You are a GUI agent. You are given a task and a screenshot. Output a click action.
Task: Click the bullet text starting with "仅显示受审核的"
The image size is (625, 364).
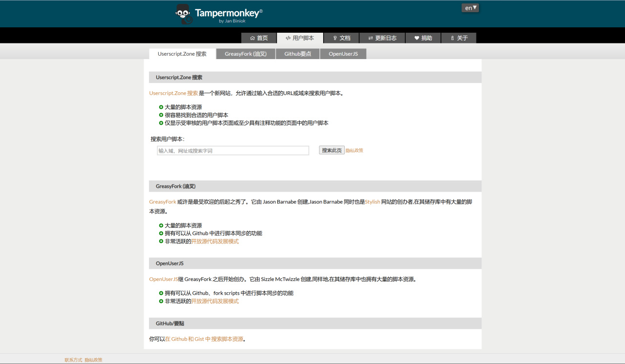point(247,123)
